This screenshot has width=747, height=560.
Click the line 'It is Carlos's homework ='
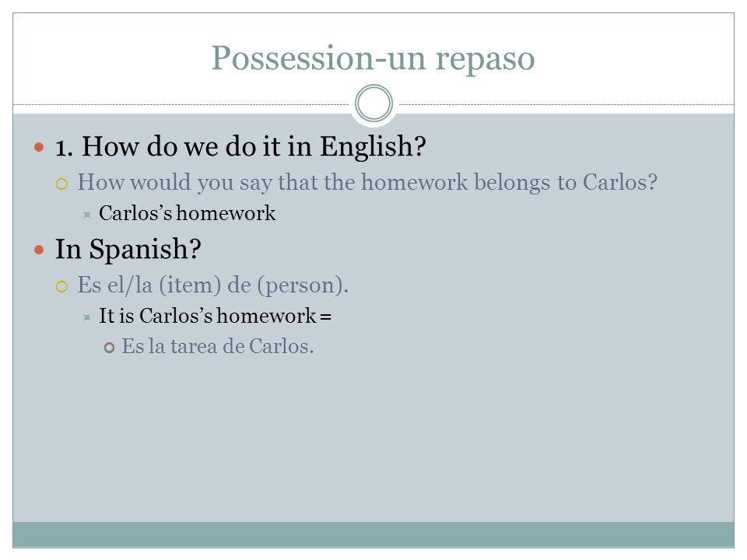tap(215, 316)
